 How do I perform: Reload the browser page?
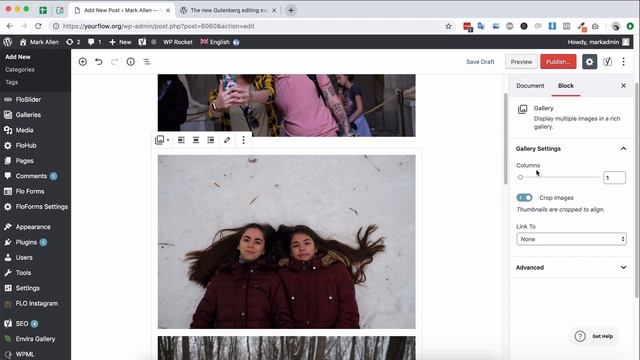38,26
